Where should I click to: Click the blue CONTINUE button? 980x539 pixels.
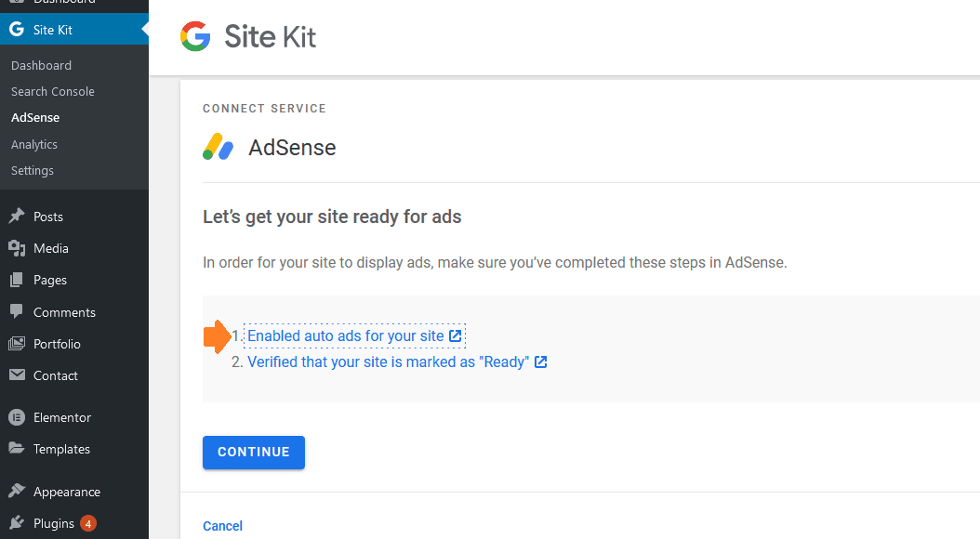(x=254, y=453)
